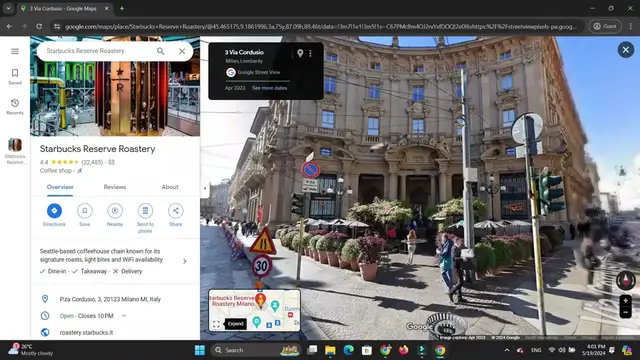
Task: Clear the search box with the X icon
Action: click(x=182, y=51)
